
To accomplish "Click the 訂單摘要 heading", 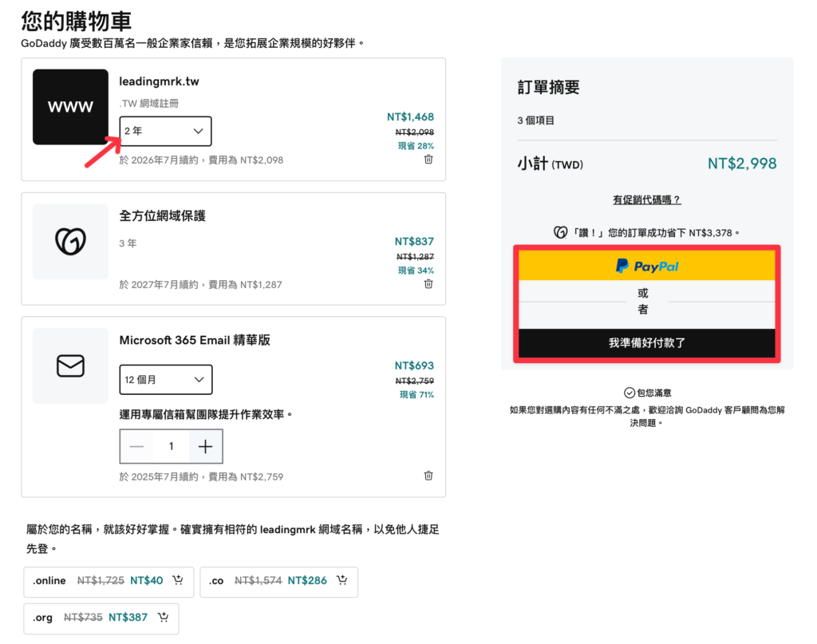I will point(548,87).
